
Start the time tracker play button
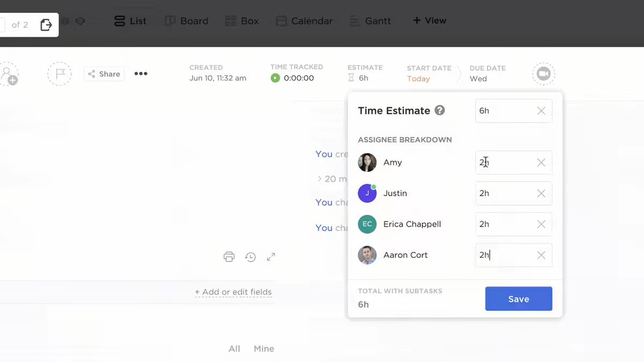[275, 78]
